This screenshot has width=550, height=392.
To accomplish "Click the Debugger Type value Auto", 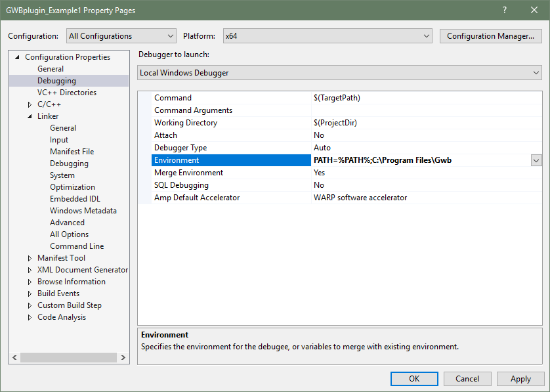I will 322,148.
